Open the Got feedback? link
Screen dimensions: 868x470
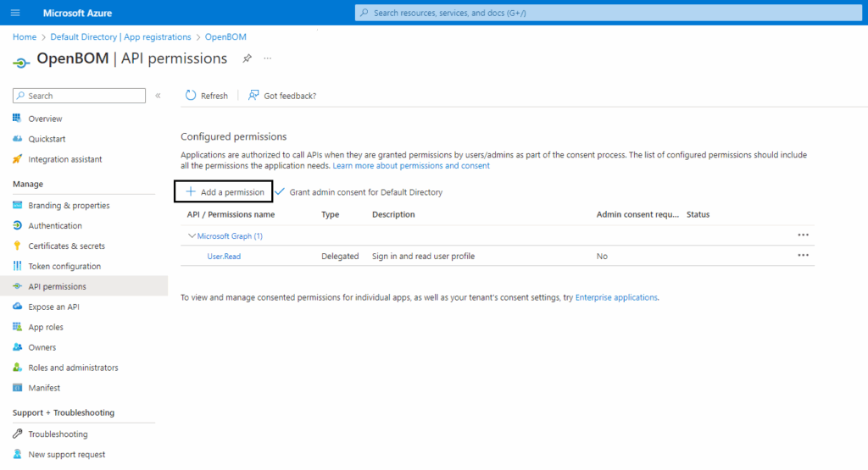click(290, 96)
